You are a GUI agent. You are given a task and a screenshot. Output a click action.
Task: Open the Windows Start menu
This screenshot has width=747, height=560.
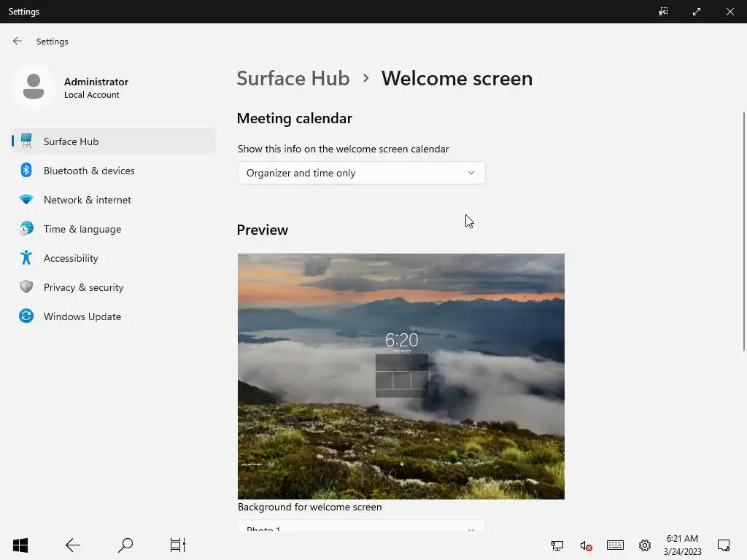point(20,545)
